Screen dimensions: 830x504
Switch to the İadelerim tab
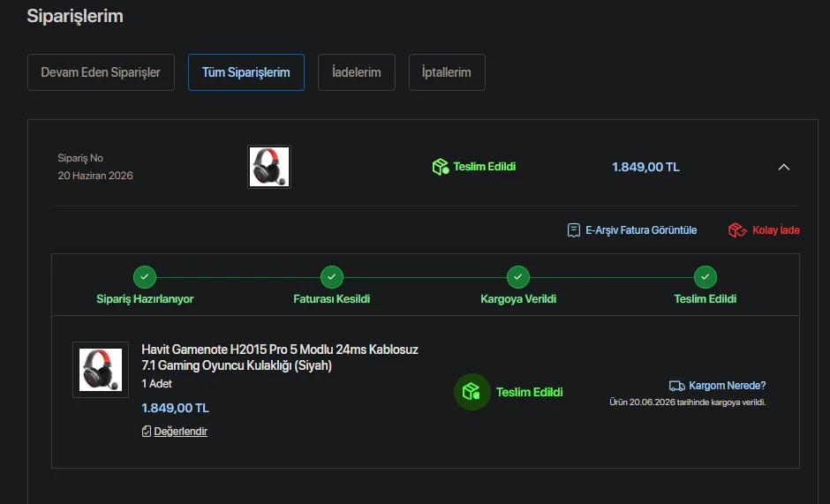point(356,72)
